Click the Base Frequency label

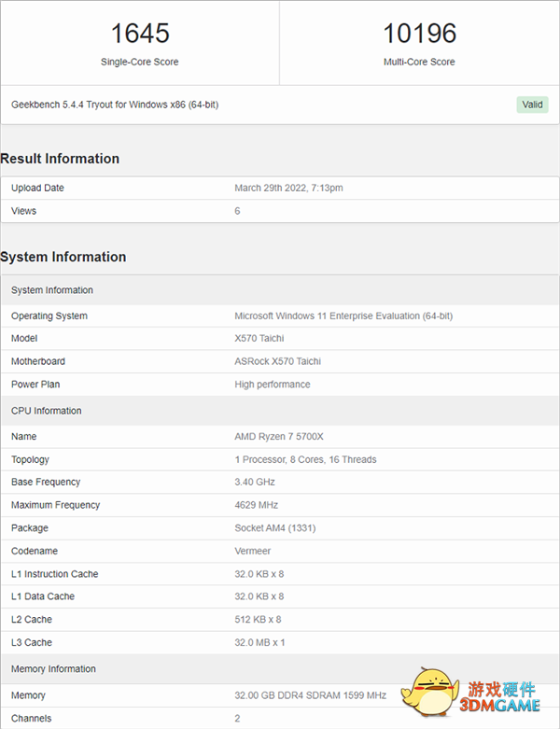[46, 483]
